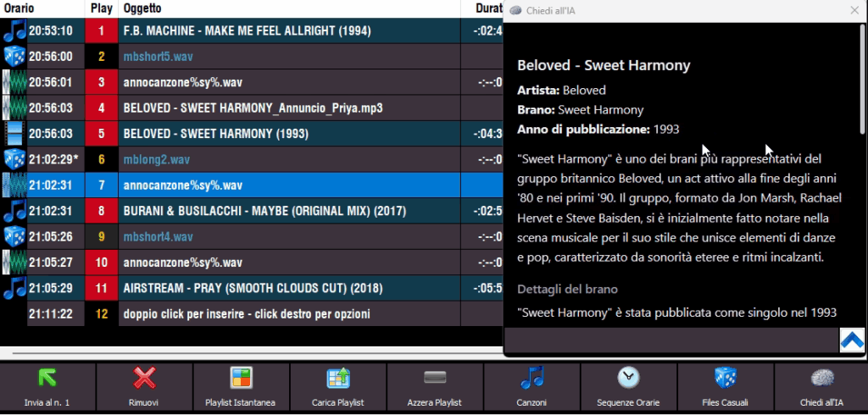Click the Carica Playlist icon
The image size is (868, 415).
338,379
